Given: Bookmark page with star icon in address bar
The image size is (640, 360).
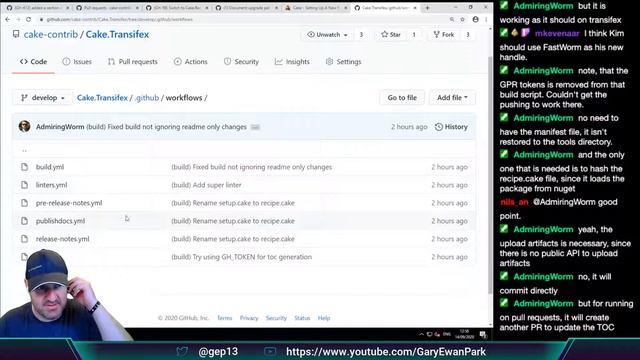Looking at the screenshot, I should 462,19.
